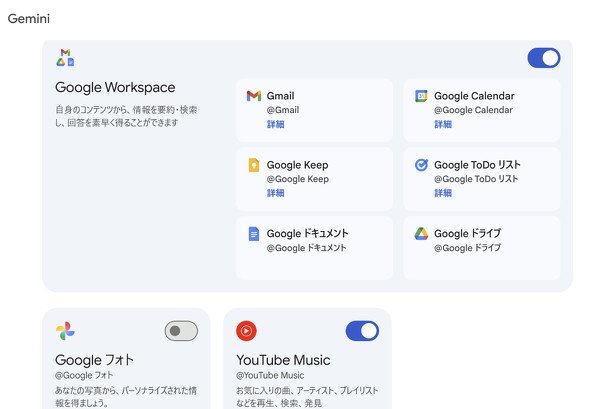This screenshot has height=409, width=590.
Task: Click the Gmail envelope icon
Action: click(x=254, y=96)
